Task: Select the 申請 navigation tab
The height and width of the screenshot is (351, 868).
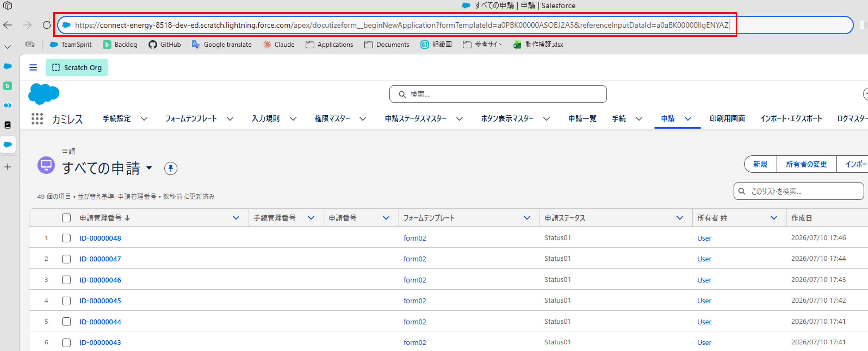Action: tap(668, 118)
